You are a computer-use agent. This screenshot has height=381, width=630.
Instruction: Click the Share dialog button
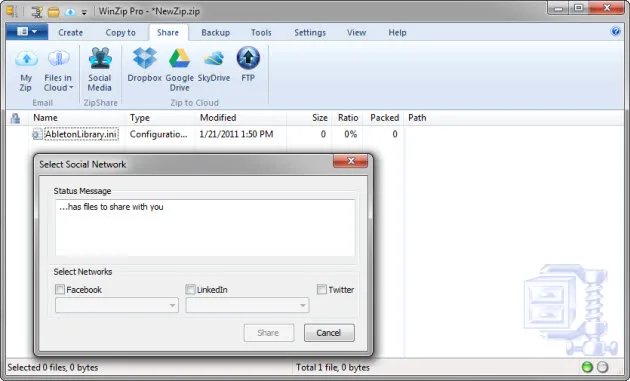268,333
